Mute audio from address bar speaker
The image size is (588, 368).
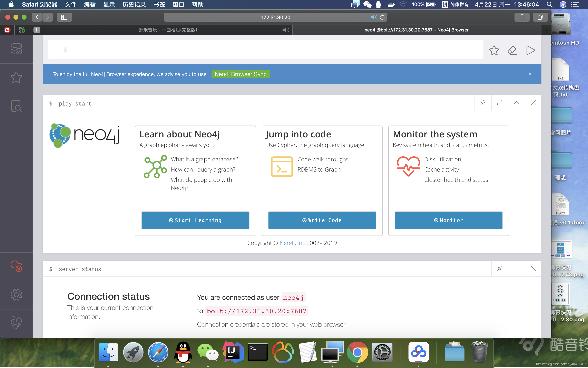click(374, 17)
